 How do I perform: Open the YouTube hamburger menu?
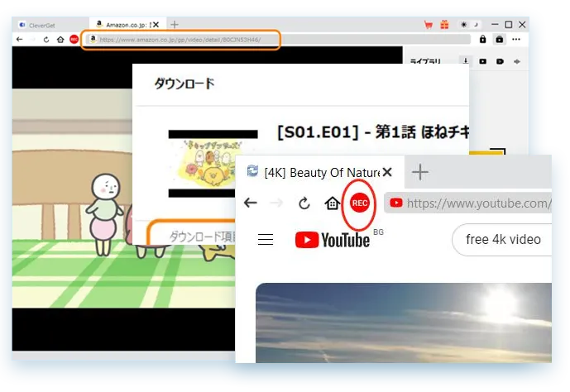(266, 239)
